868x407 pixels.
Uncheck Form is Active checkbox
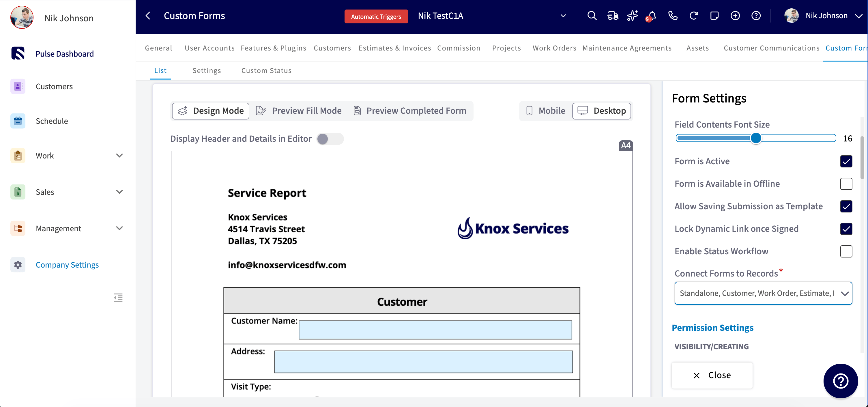pos(846,161)
